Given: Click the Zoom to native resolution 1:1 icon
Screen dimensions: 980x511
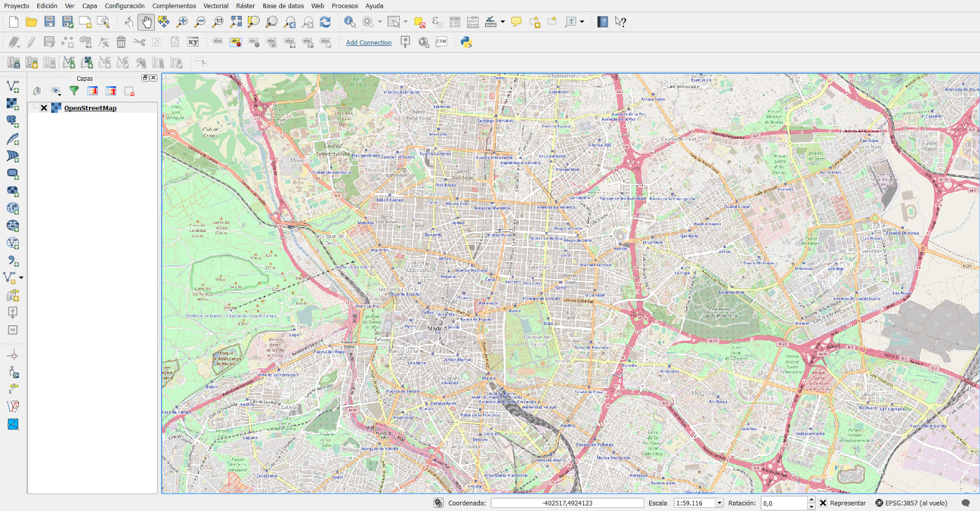Looking at the screenshot, I should click(217, 22).
